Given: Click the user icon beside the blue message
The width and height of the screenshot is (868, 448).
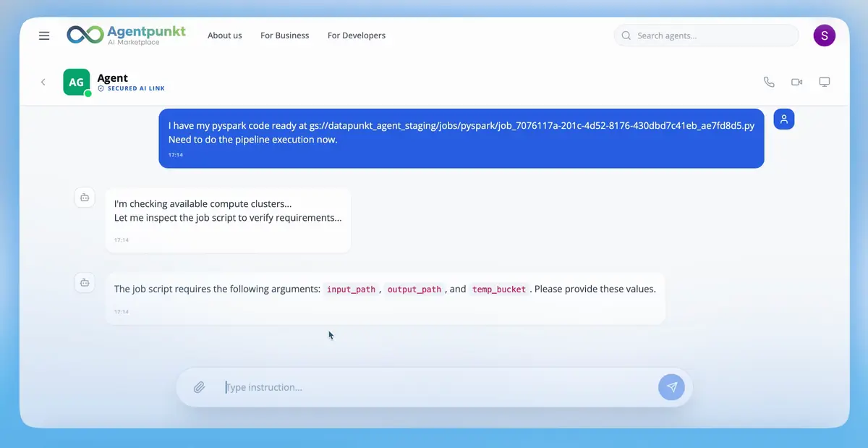Looking at the screenshot, I should (x=784, y=119).
